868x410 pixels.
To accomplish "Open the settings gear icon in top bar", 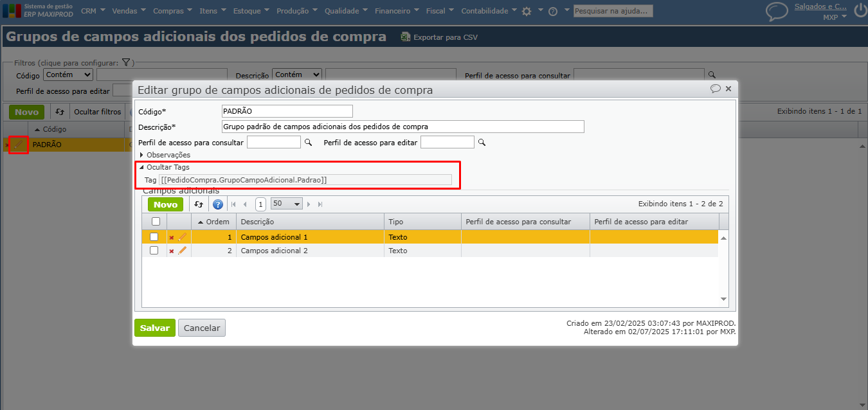I will [x=527, y=11].
